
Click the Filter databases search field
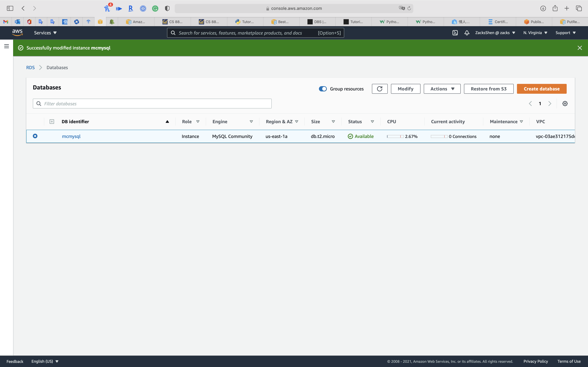(152, 104)
